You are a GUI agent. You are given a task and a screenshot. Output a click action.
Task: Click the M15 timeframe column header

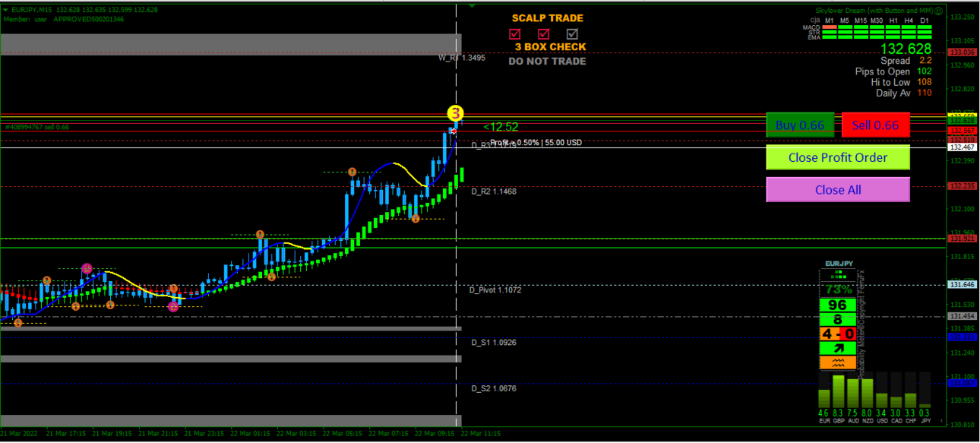(x=861, y=20)
